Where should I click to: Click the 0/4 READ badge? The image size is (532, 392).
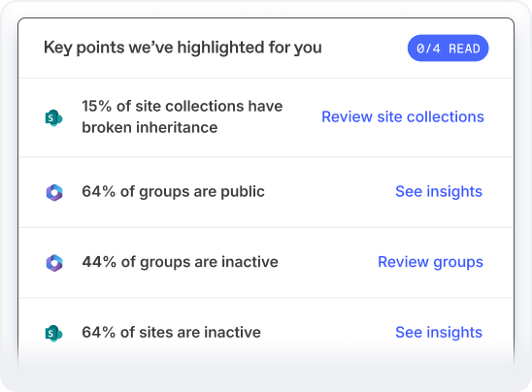448,49
